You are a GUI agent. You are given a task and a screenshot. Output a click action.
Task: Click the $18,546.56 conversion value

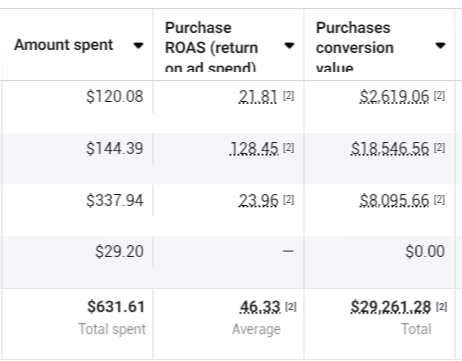[x=390, y=149]
